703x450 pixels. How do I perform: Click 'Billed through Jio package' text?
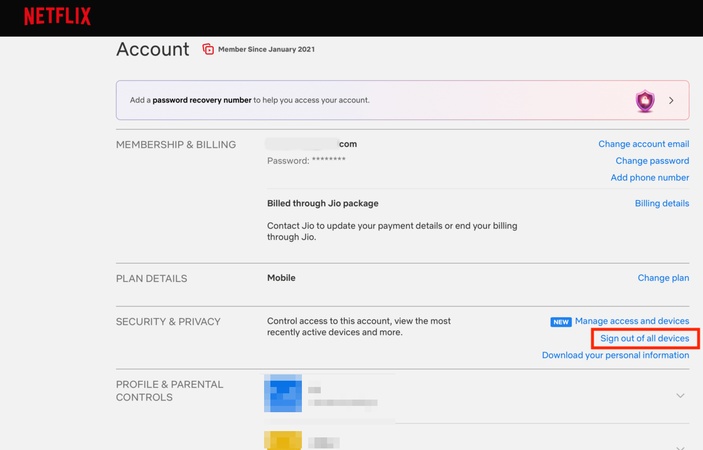323,203
